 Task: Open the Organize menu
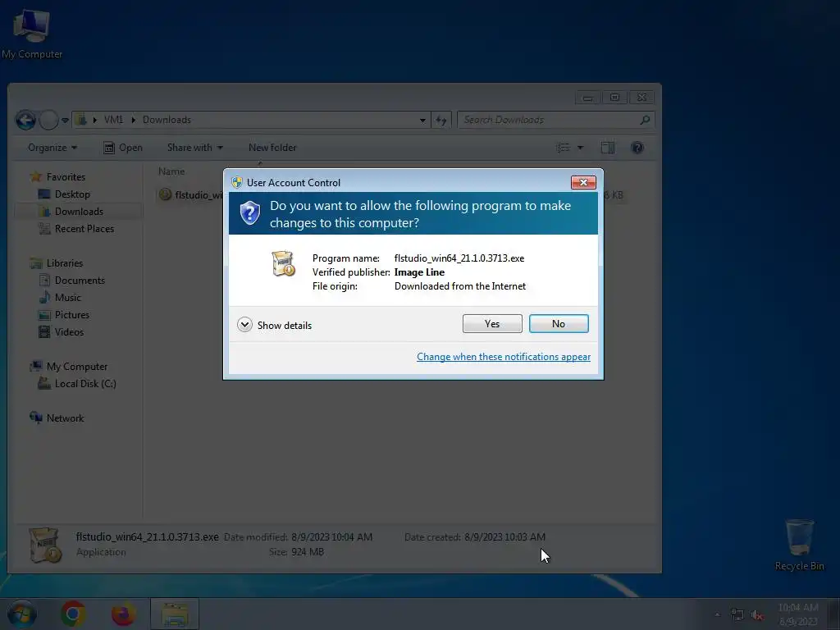(x=52, y=148)
